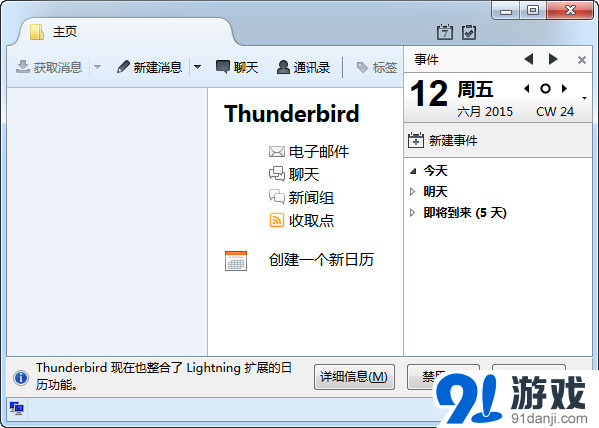Screen dimensions: 599x428
Task: Click the 新建消息 pencil icon
Action: point(123,66)
